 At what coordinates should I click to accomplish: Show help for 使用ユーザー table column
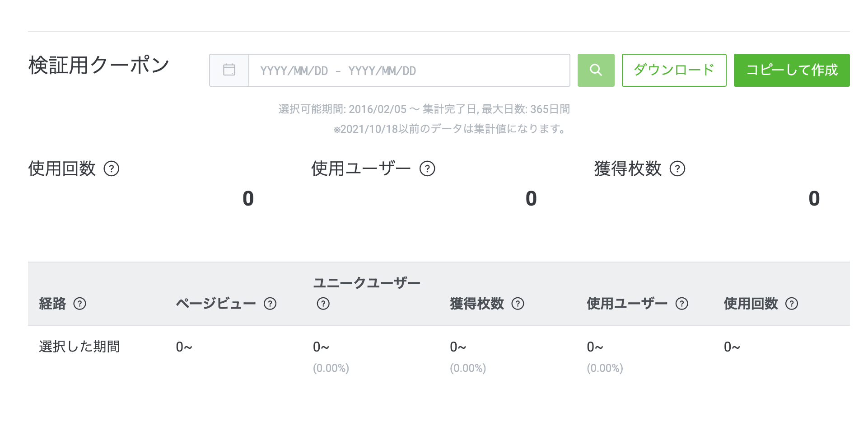[681, 304]
